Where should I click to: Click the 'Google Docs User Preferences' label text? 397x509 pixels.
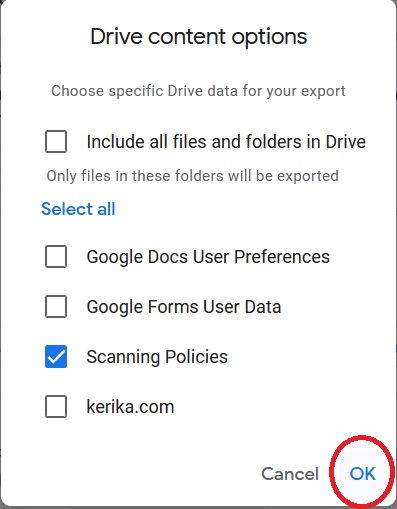208,257
